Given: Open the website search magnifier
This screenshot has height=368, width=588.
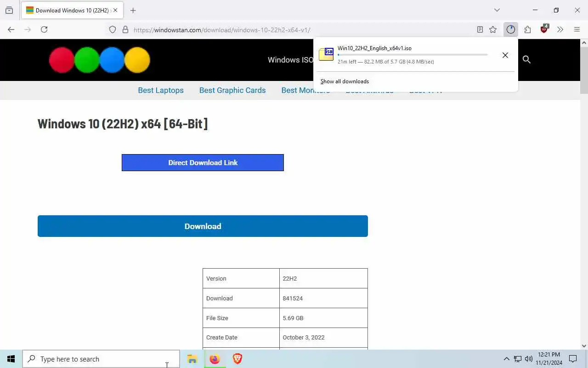Looking at the screenshot, I should (526, 59).
